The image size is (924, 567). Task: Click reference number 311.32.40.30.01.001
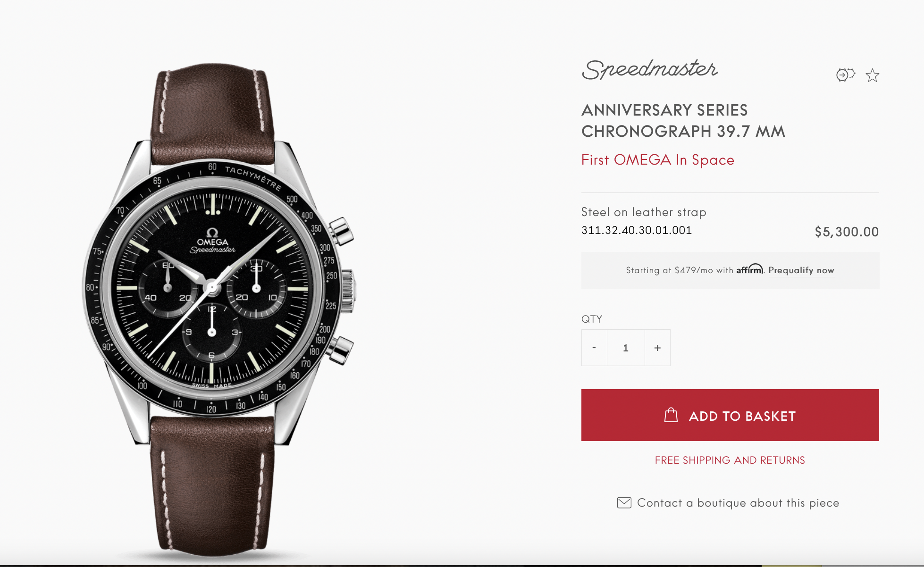(x=637, y=230)
